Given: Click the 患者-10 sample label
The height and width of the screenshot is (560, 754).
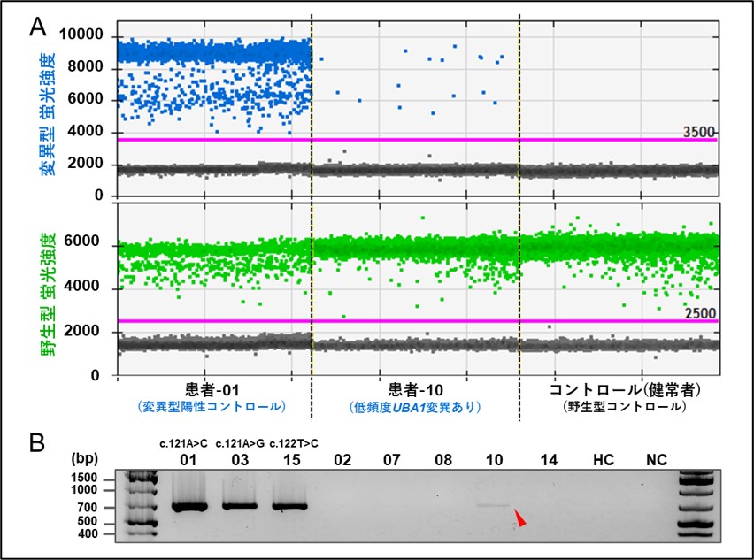Looking at the screenshot, I should pos(416,390).
